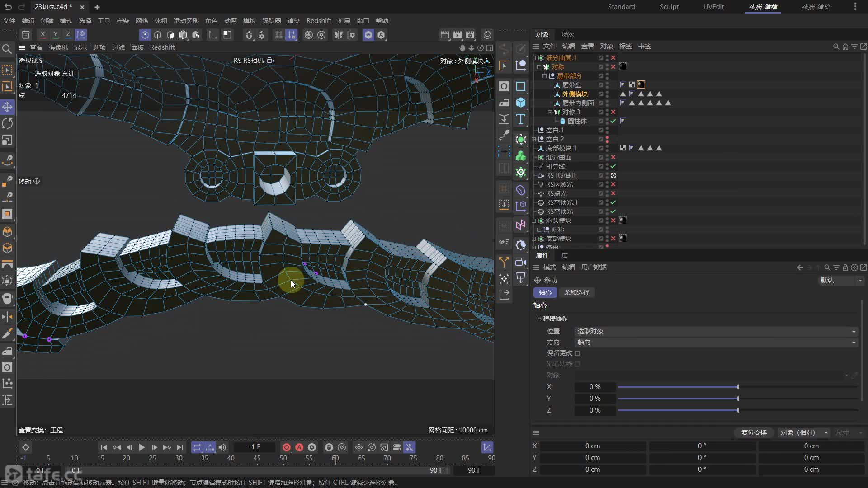The width and height of the screenshot is (868, 488).
Task: Go to end of animation
Action: (180, 447)
